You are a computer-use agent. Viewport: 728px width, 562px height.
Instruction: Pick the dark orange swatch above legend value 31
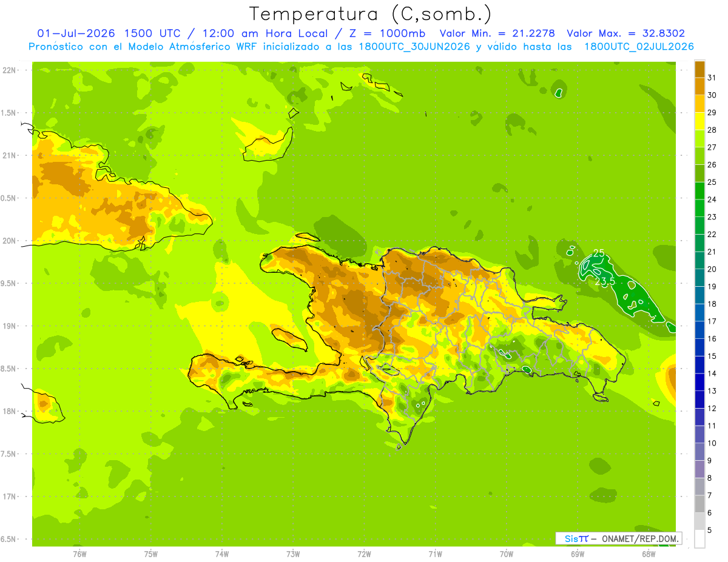[699, 69]
